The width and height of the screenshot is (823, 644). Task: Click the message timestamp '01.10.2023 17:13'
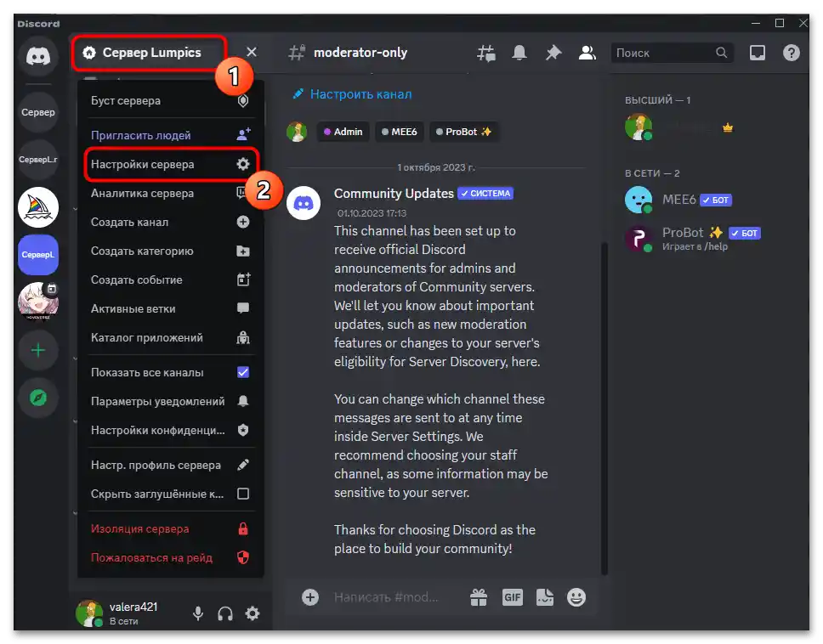click(x=372, y=213)
